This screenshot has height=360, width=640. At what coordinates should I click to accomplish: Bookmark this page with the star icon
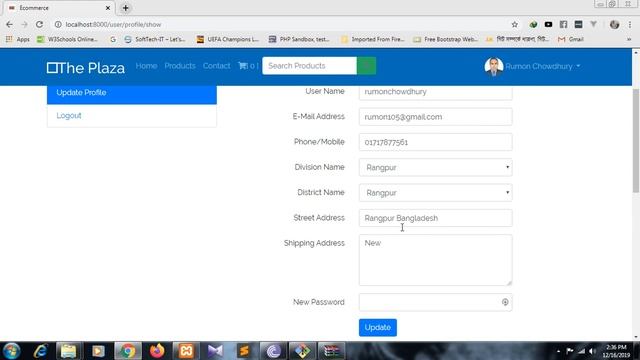(515, 24)
